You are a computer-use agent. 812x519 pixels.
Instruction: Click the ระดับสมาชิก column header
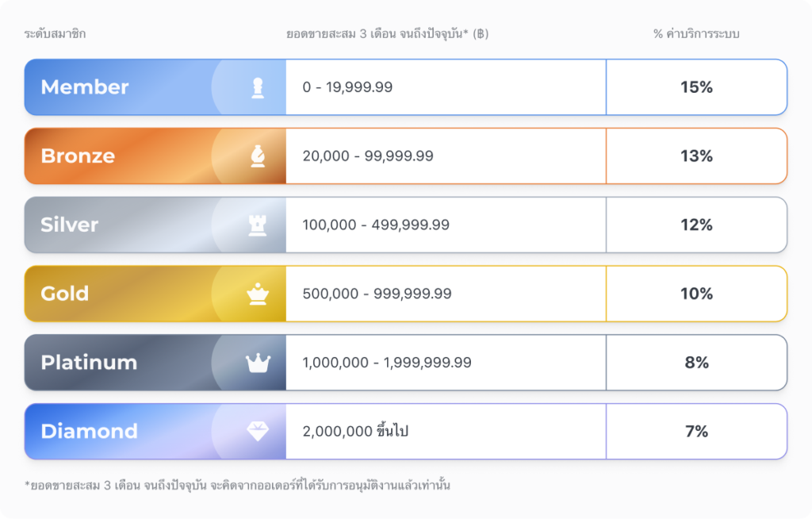point(56,34)
